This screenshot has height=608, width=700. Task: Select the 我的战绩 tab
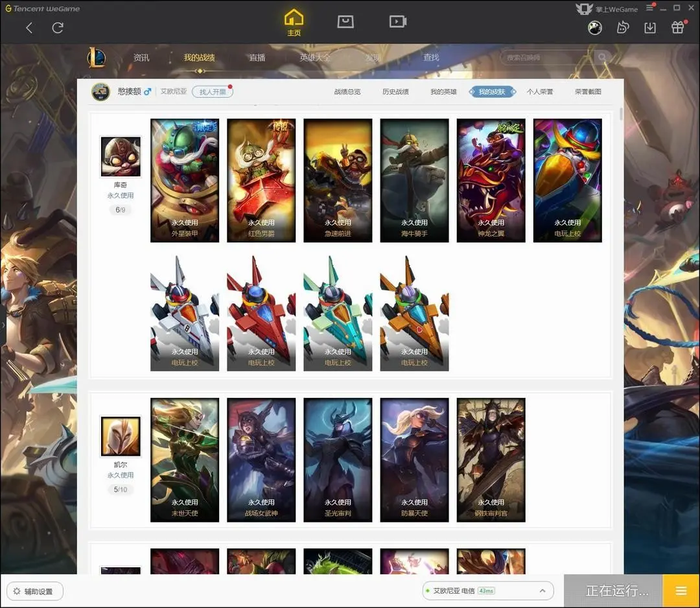click(200, 58)
